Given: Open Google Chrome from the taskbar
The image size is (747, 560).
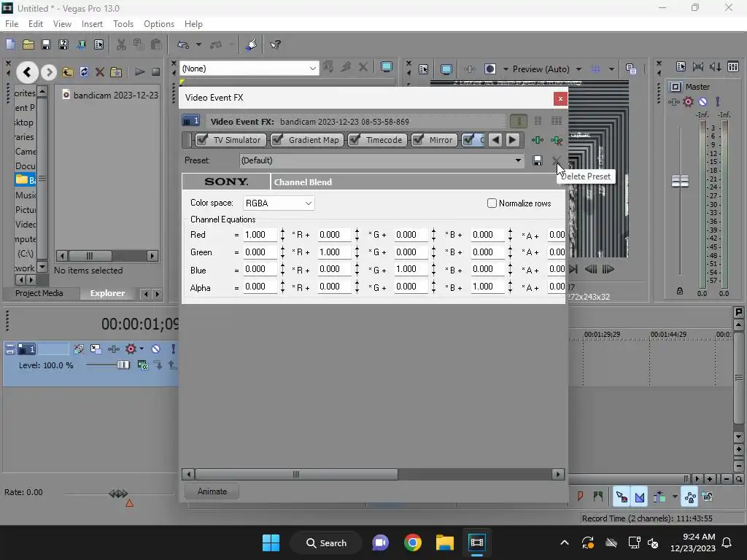Looking at the screenshot, I should (x=413, y=542).
